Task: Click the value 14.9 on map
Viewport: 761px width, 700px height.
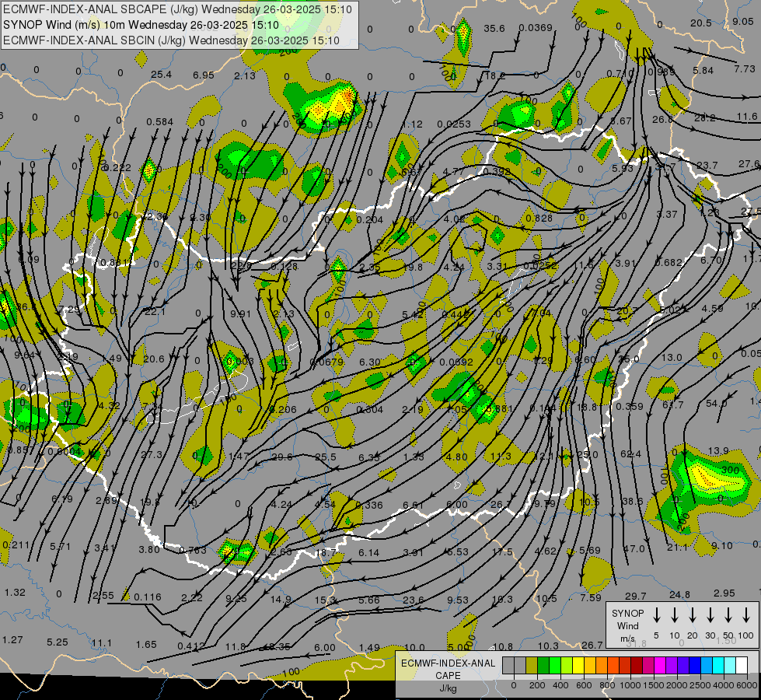Action: tap(281, 600)
